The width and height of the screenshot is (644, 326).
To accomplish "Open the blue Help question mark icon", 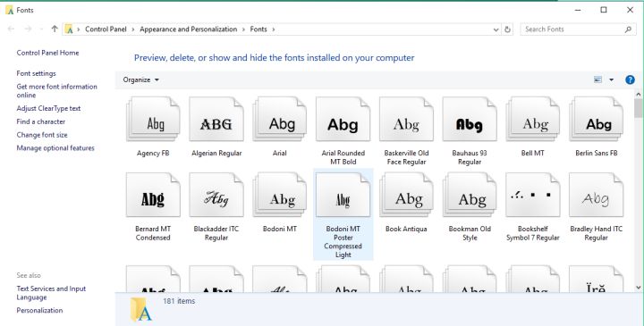I will [x=630, y=79].
